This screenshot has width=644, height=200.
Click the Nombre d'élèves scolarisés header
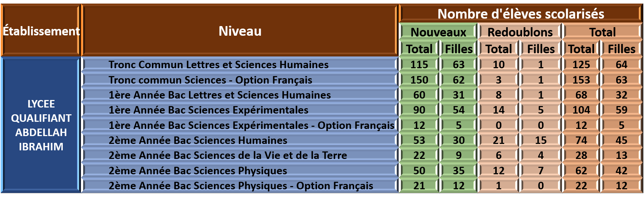(521, 14)
